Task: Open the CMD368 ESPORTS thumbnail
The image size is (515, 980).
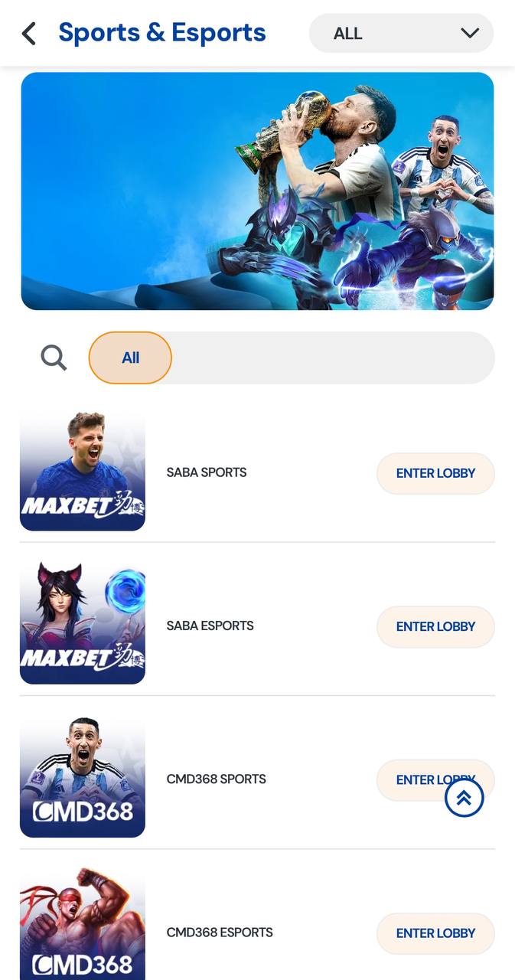Action: [x=83, y=924]
